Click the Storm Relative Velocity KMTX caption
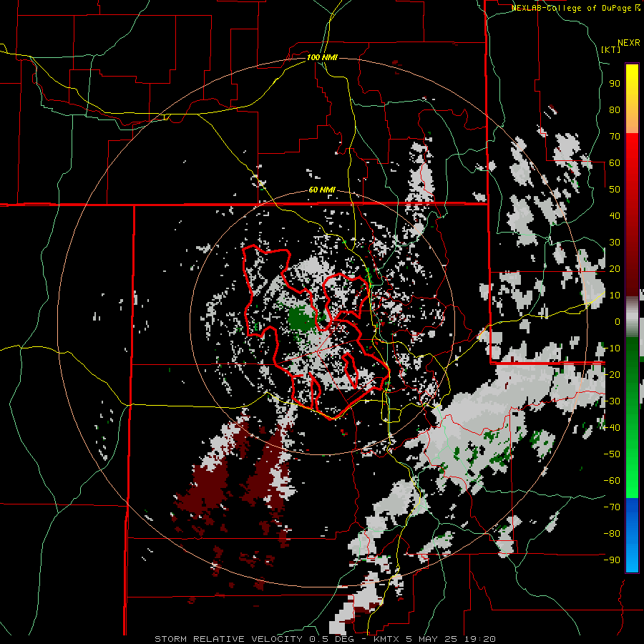 point(325,639)
